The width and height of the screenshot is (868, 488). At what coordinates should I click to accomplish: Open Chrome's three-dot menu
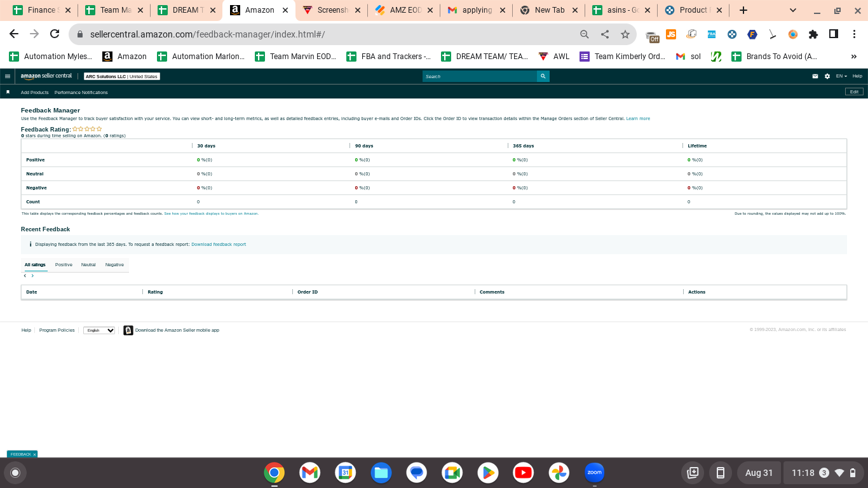point(853,34)
